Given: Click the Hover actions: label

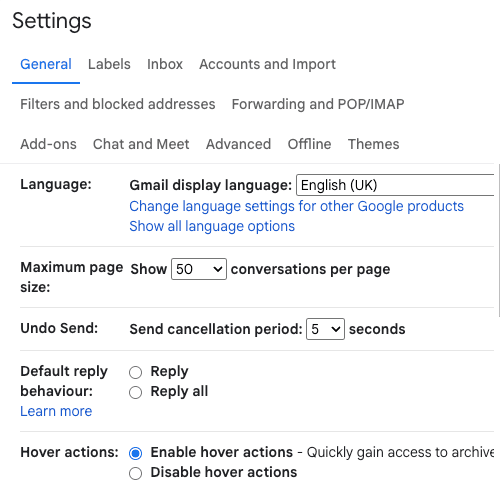Looking at the screenshot, I should click(x=69, y=452).
